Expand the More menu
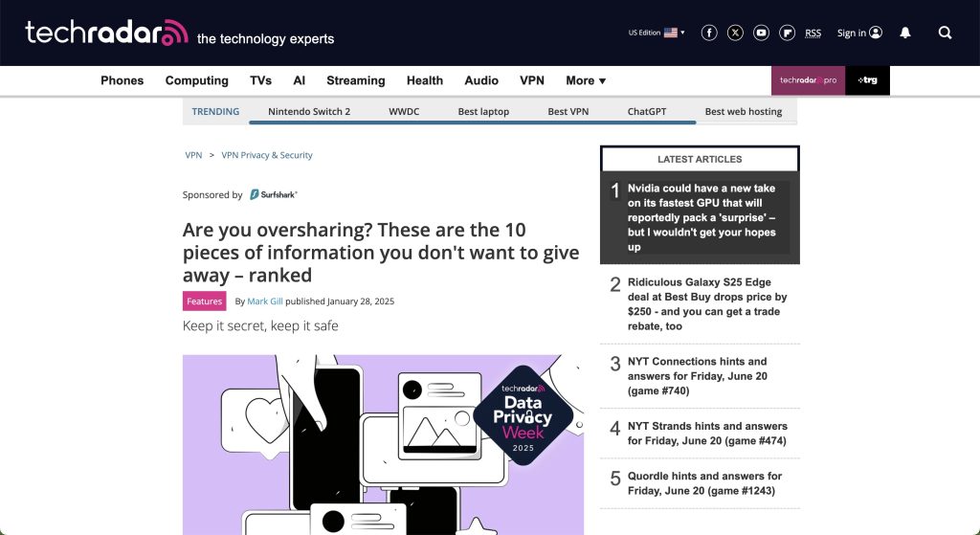Image resolution: width=980 pixels, height=535 pixels. coord(586,80)
